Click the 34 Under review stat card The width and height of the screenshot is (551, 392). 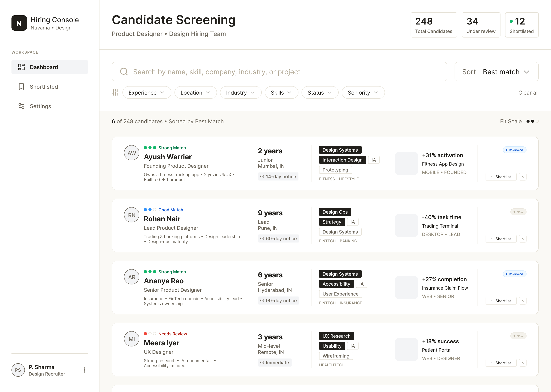click(481, 25)
